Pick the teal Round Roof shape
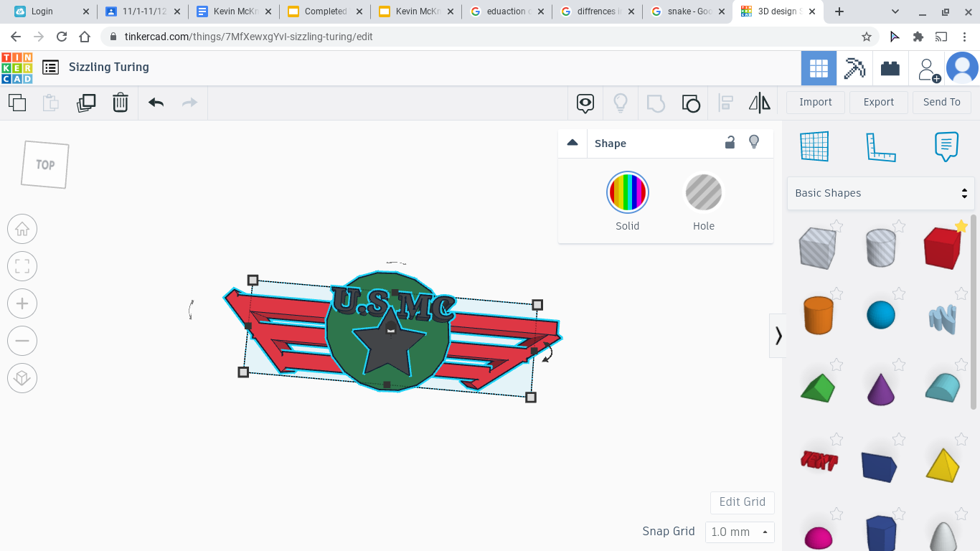This screenshot has width=980, height=551. tap(942, 387)
